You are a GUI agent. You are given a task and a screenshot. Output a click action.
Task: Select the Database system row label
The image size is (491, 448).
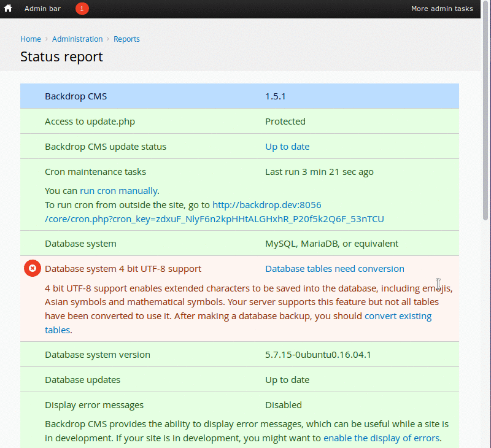[x=80, y=244]
